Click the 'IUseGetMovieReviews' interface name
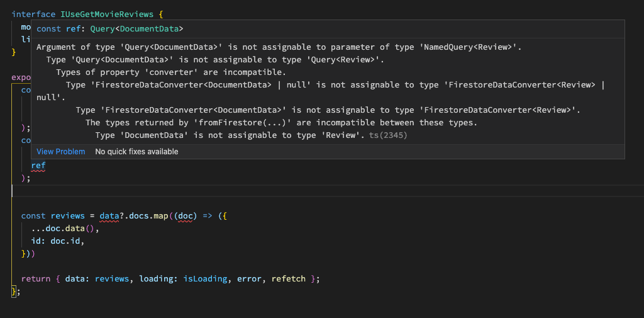 click(x=107, y=14)
